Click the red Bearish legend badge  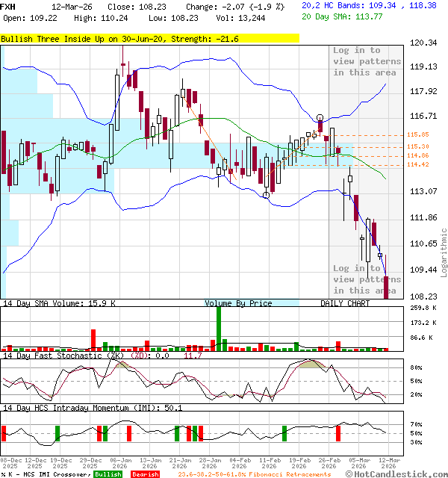pos(145,474)
